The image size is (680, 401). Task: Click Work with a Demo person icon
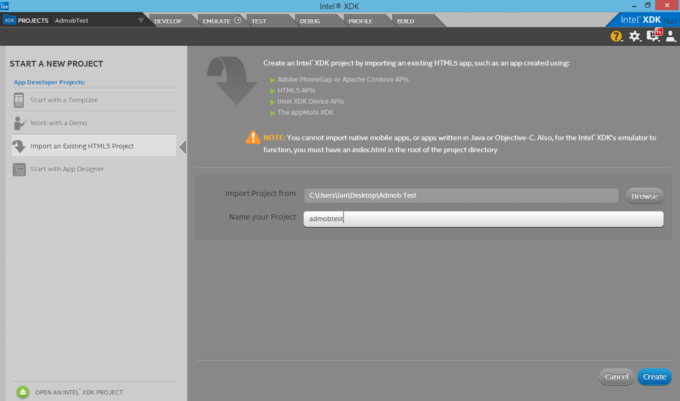[20, 123]
